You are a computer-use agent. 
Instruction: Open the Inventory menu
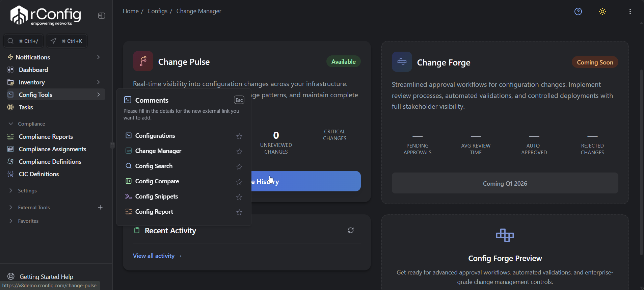(32, 82)
